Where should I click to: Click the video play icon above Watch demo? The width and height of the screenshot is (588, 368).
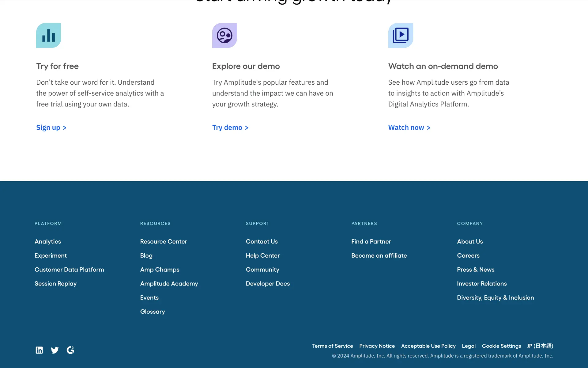[401, 35]
